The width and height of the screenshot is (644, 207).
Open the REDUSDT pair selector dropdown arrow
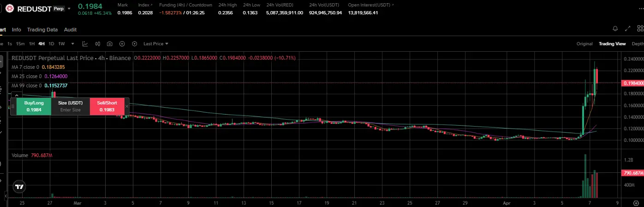[69, 9]
